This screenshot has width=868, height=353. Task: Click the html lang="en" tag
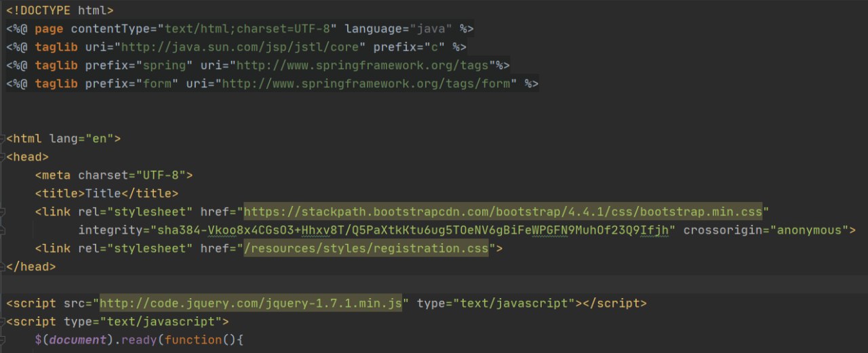click(x=64, y=139)
